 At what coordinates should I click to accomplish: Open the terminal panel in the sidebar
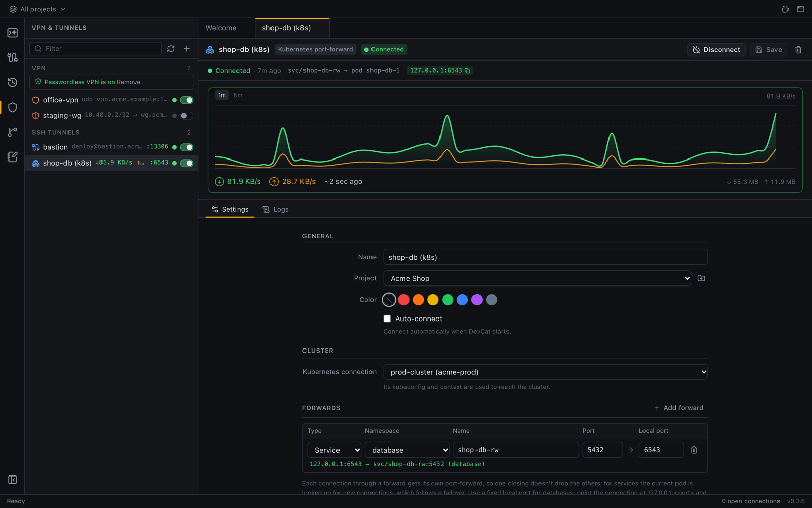pos(12,33)
